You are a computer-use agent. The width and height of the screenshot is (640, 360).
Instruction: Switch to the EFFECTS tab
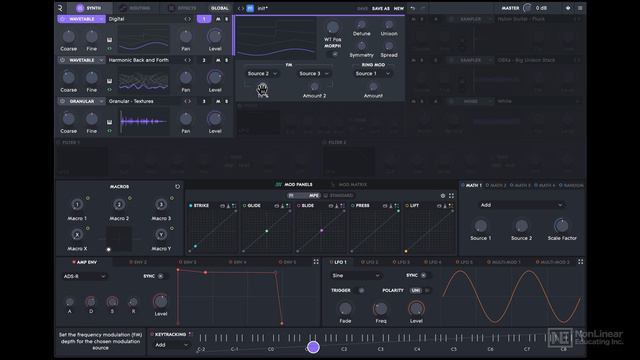pyautogui.click(x=183, y=8)
